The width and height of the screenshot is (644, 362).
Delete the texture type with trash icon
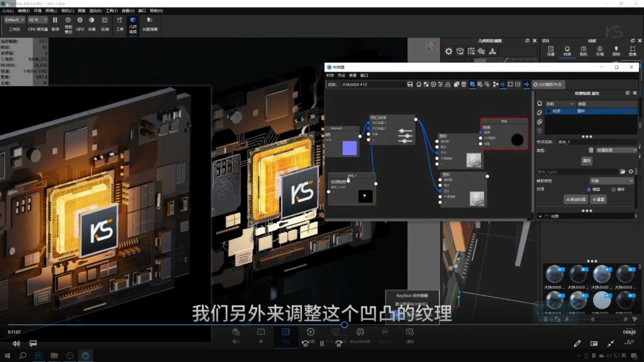tap(591, 150)
